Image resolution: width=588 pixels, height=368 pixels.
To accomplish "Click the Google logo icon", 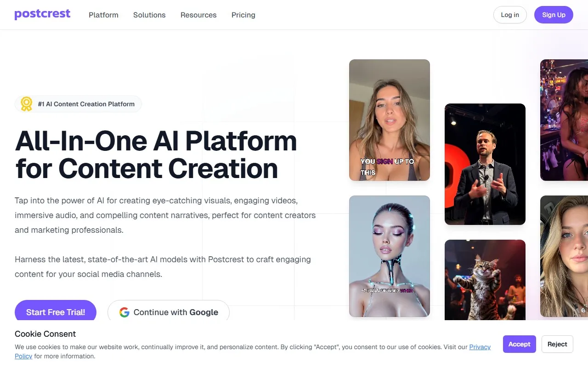I will [124, 312].
